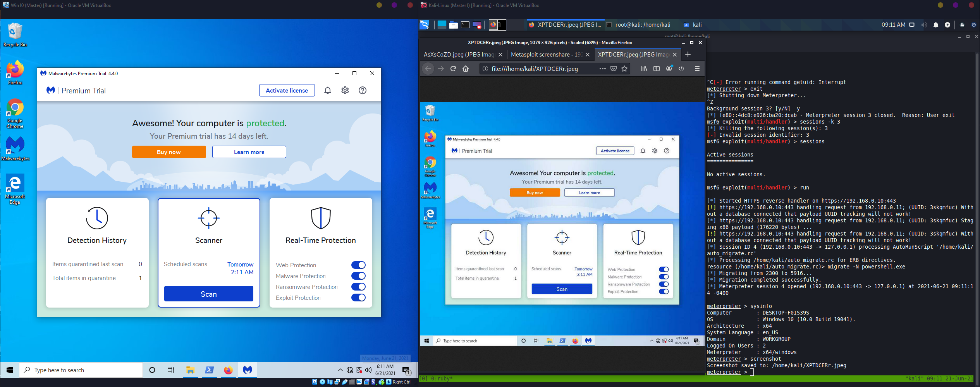This screenshot has width=980, height=387.
Task: Open Cortana circle on Windows taskbar
Action: 152,370
